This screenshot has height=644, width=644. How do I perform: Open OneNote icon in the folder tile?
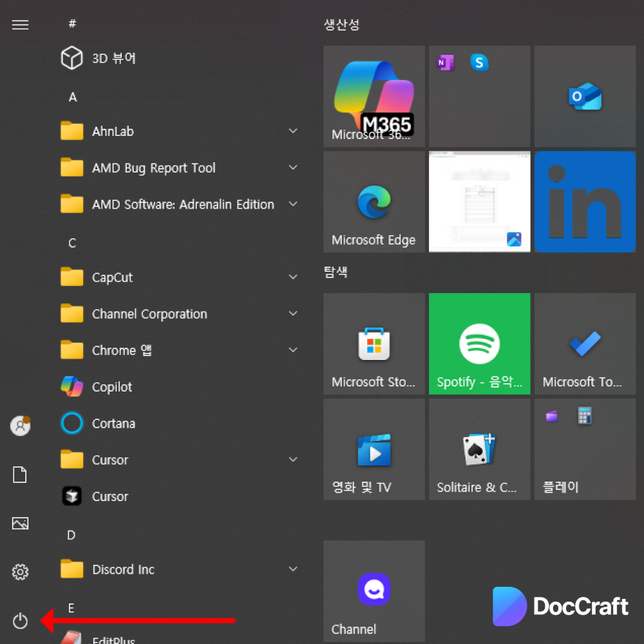[445, 63]
